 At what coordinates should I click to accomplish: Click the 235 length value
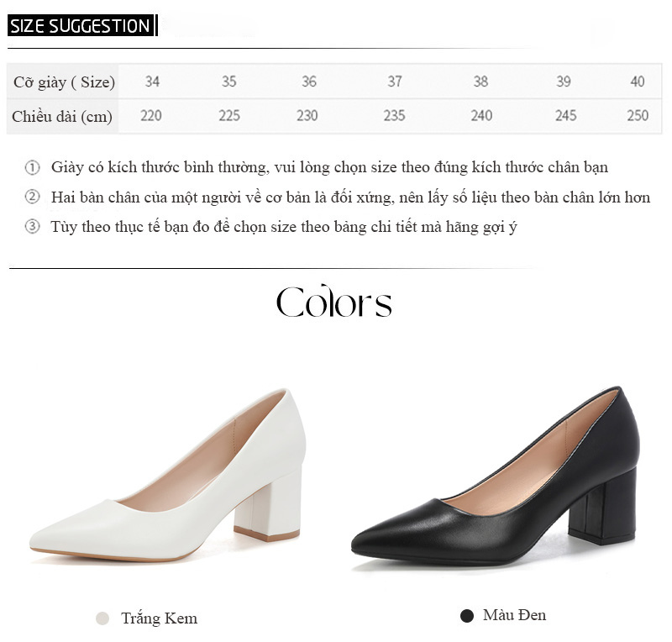coord(394,115)
